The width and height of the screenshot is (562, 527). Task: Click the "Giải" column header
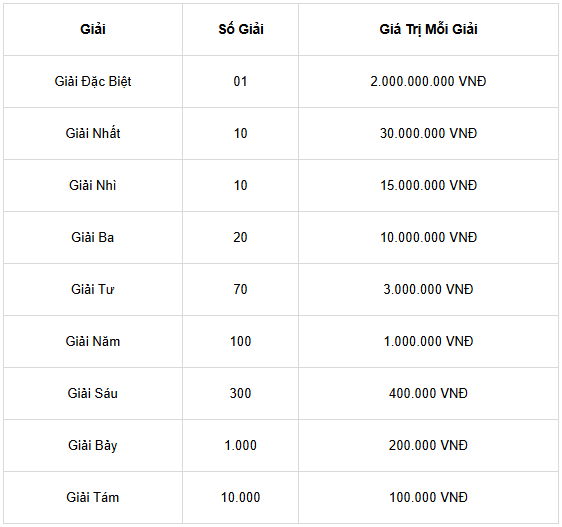click(93, 29)
